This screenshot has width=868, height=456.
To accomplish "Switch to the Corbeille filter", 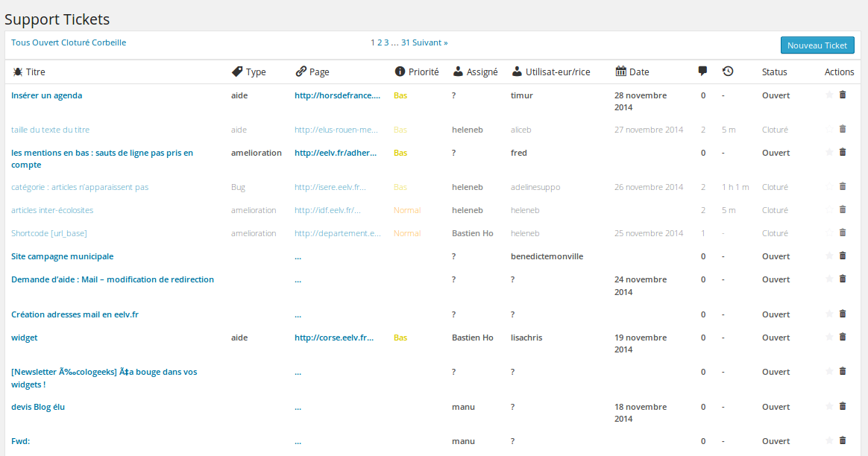I will [x=109, y=42].
